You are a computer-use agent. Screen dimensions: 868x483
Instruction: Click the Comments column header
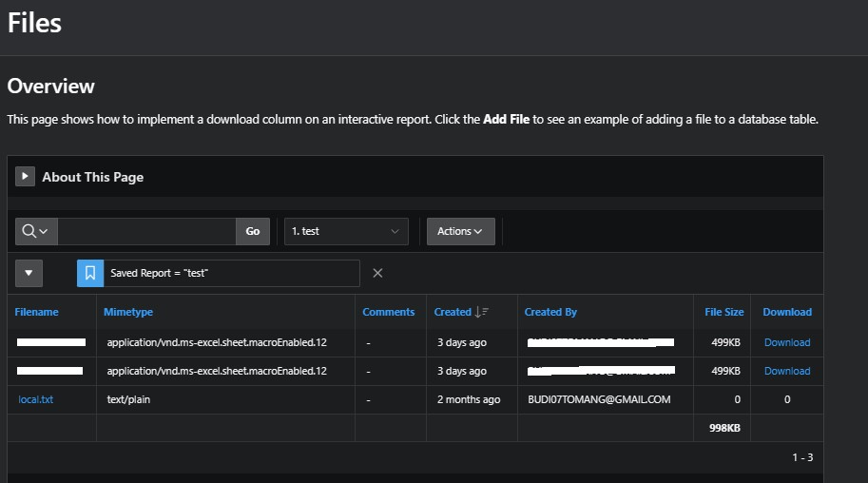388,312
